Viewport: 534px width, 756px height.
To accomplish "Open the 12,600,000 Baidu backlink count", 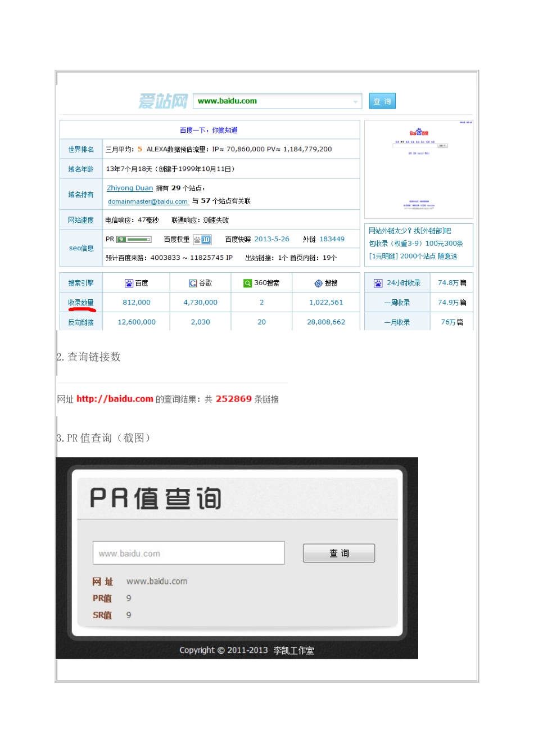I will tap(137, 322).
